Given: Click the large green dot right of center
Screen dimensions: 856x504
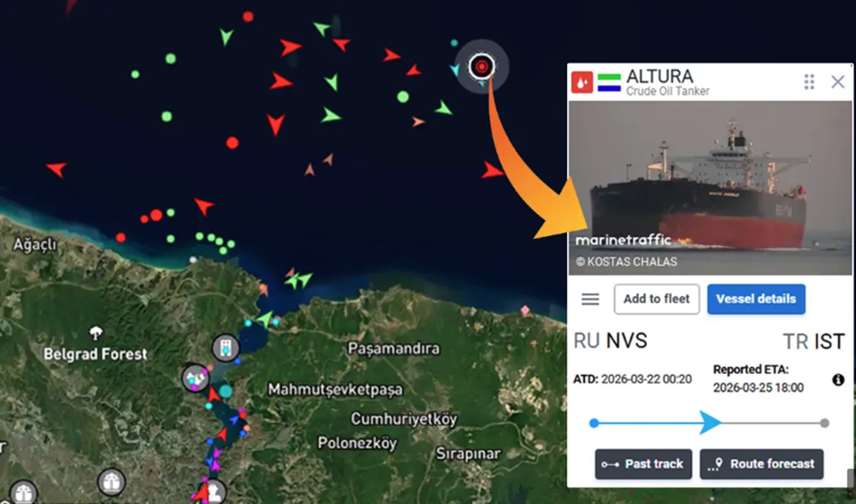Looking at the screenshot, I should point(403,97).
